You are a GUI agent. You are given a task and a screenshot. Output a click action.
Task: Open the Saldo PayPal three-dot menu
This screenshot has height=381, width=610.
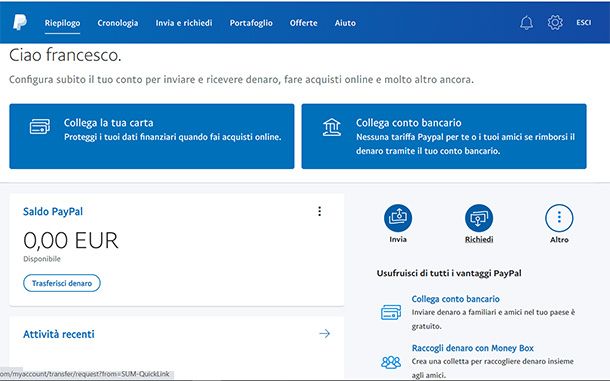point(319,211)
